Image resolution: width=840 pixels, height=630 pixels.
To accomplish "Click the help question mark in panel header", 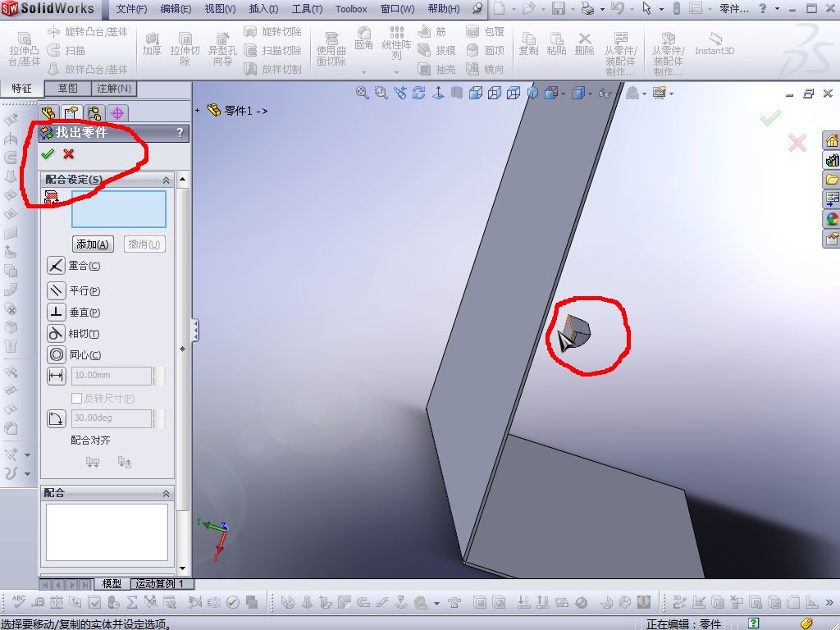I will pos(180,132).
